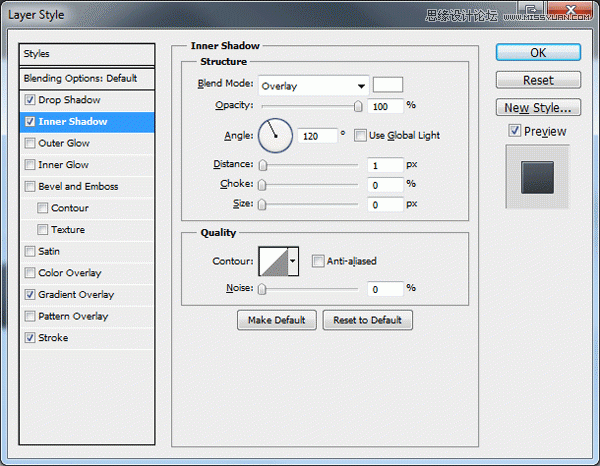Click the Choke value field
This screenshot has width=600, height=466.
pos(385,185)
